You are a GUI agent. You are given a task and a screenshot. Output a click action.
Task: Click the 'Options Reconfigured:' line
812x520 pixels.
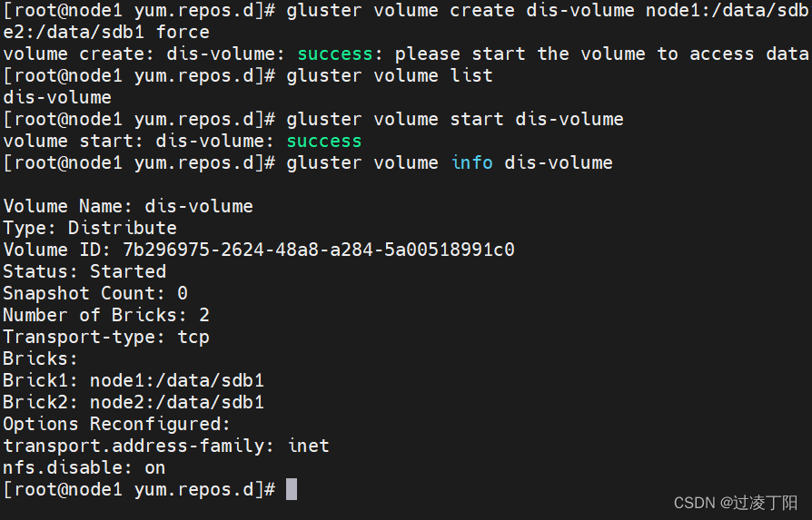point(117,425)
